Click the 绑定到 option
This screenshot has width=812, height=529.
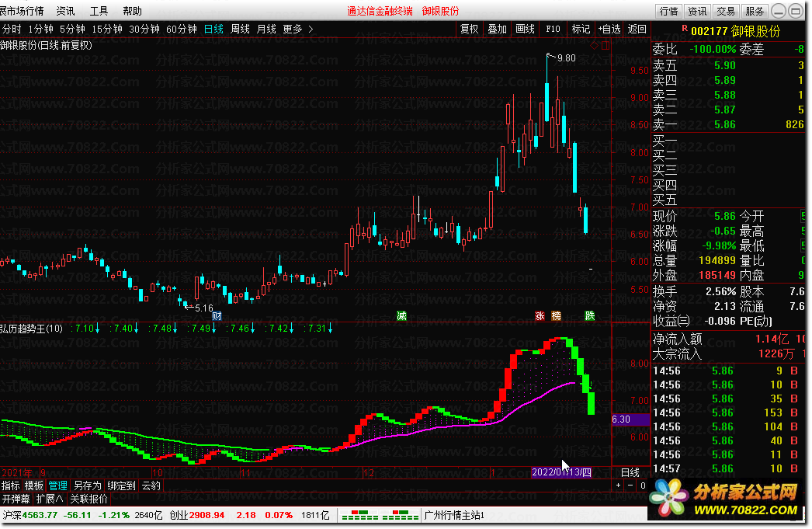(x=122, y=486)
